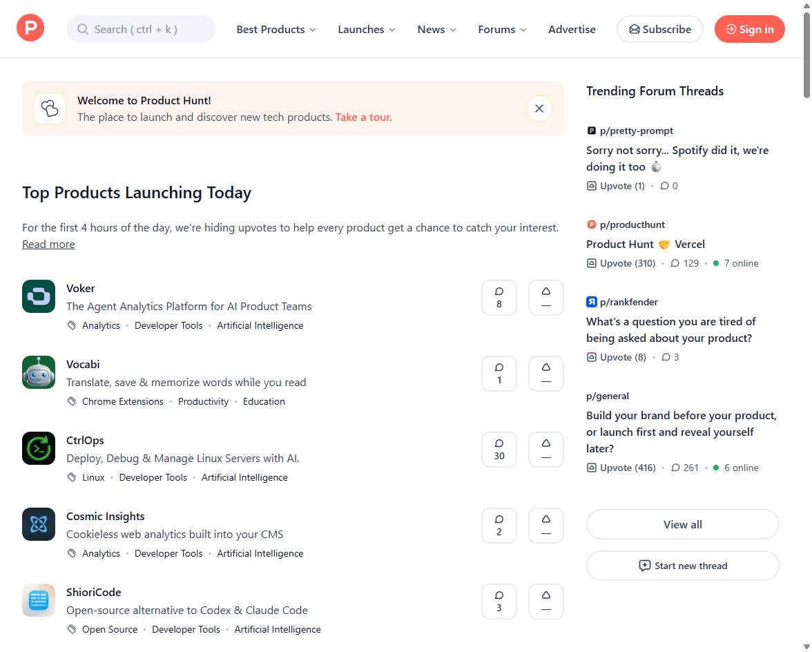Open the Spotify did it thread
The width and height of the screenshot is (812, 652).
tap(677, 158)
